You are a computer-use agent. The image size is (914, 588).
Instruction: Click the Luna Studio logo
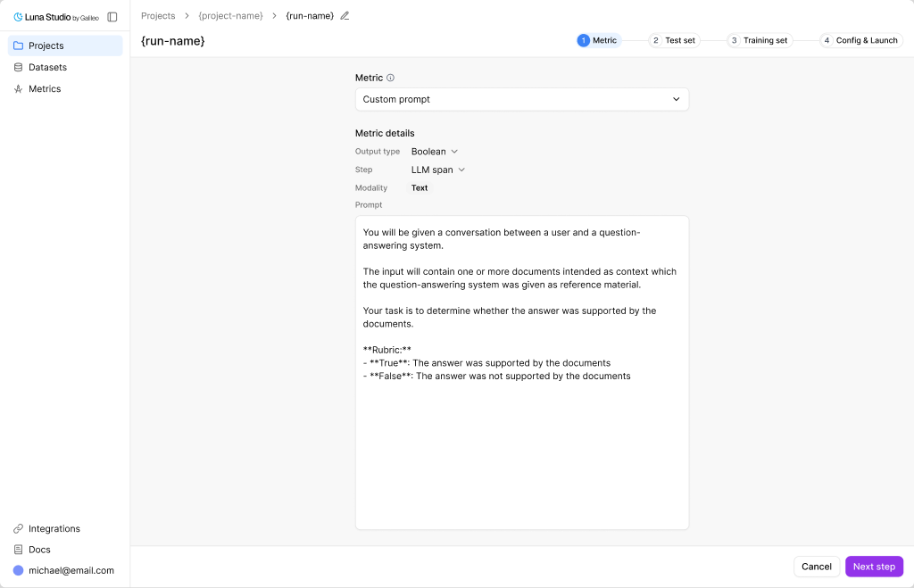pyautogui.click(x=56, y=17)
